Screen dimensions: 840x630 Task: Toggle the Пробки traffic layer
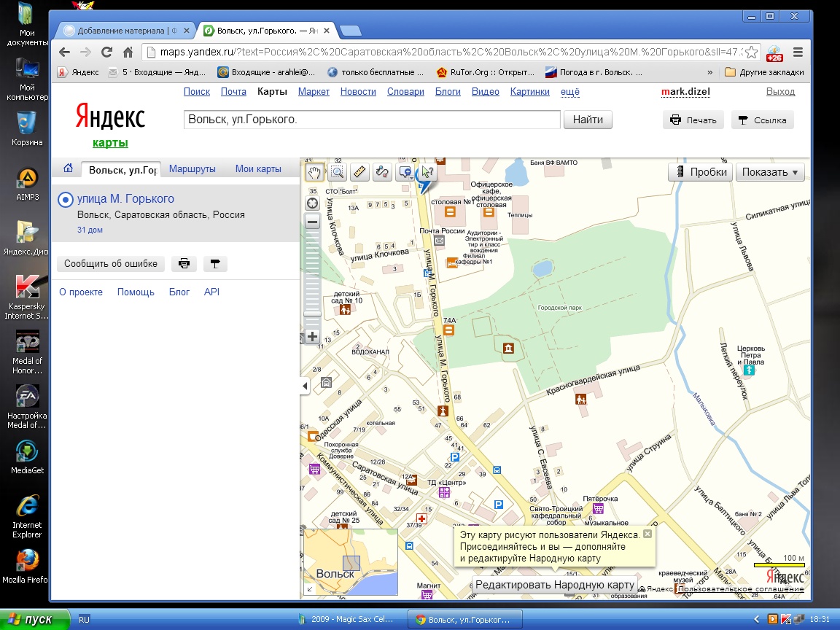[701, 172]
